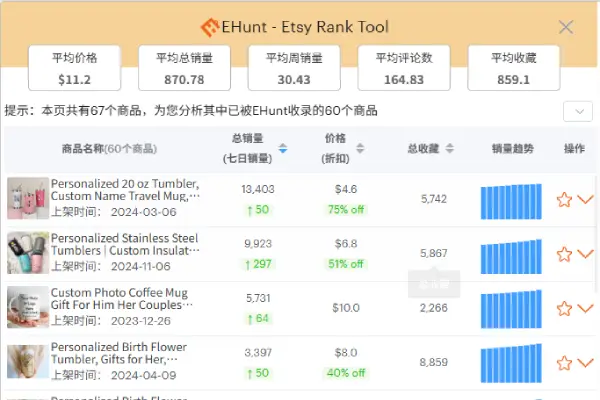Expand the Personalized Stainless Steel Tumblers row
Screen dimensions: 600x400
click(585, 254)
